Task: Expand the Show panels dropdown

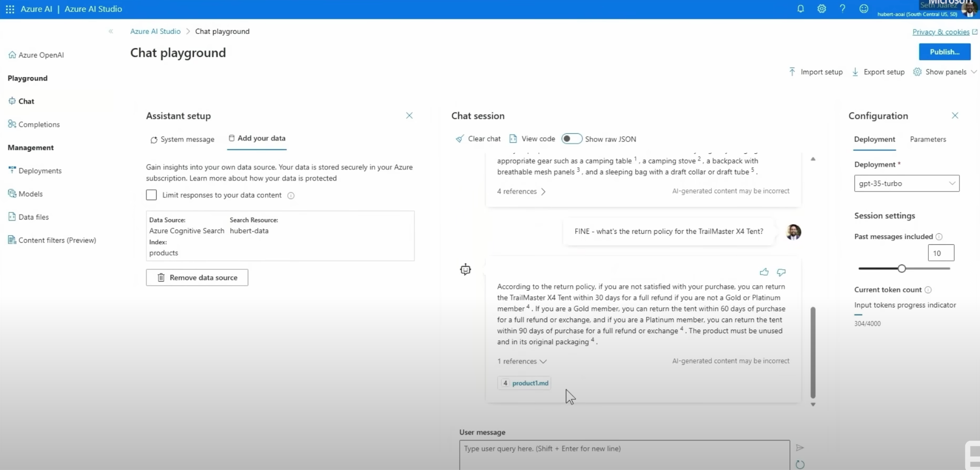Action: 945,72
